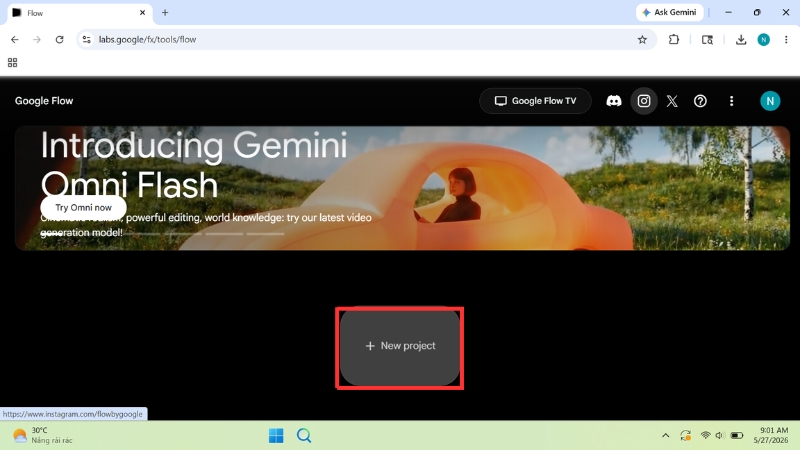
Task: Click Ask Gemini button
Action: [669, 12]
